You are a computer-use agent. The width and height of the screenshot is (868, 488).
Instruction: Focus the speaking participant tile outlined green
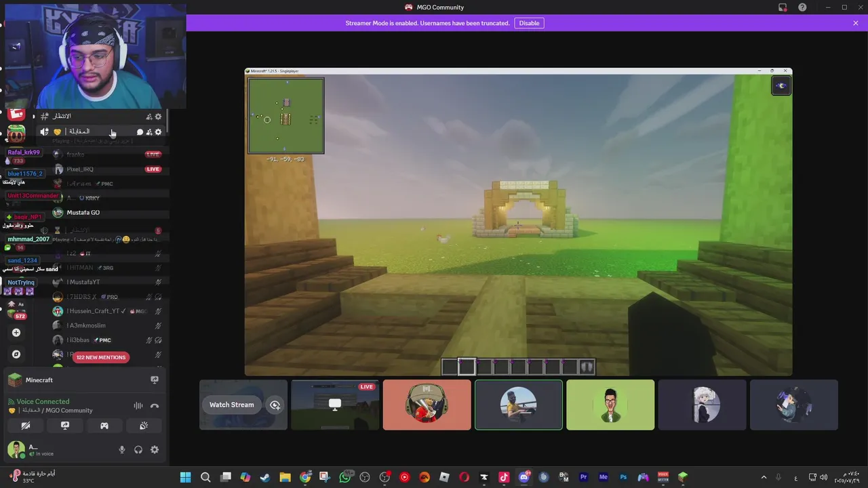[x=519, y=405]
